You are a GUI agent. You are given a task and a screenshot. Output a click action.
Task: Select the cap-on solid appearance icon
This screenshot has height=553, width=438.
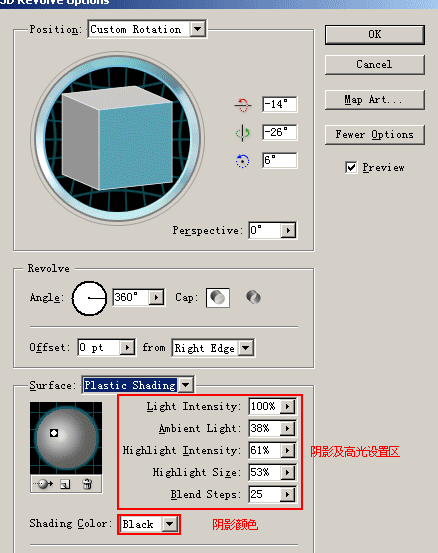pos(218,297)
